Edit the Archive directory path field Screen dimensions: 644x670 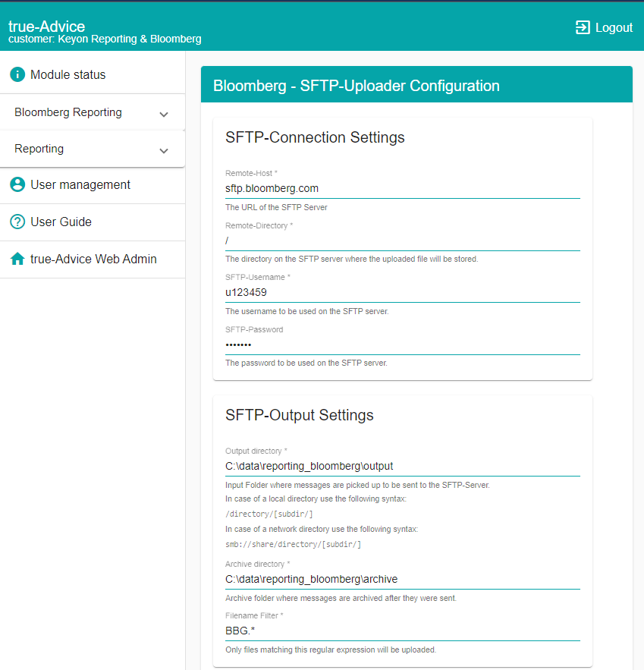pos(402,580)
